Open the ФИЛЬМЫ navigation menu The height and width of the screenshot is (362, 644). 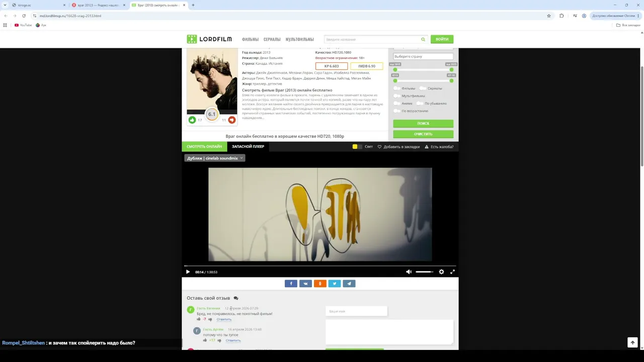250,39
